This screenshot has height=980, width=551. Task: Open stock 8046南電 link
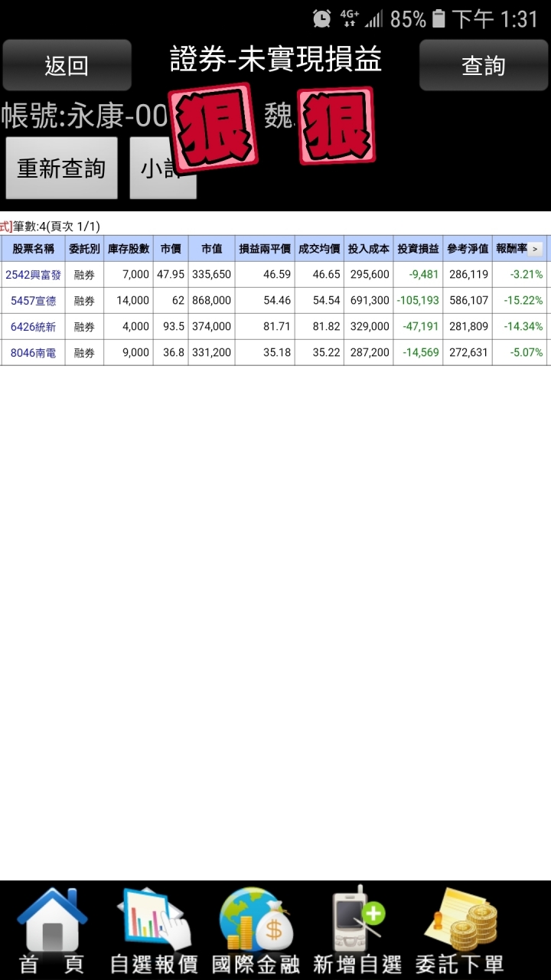[x=33, y=352]
